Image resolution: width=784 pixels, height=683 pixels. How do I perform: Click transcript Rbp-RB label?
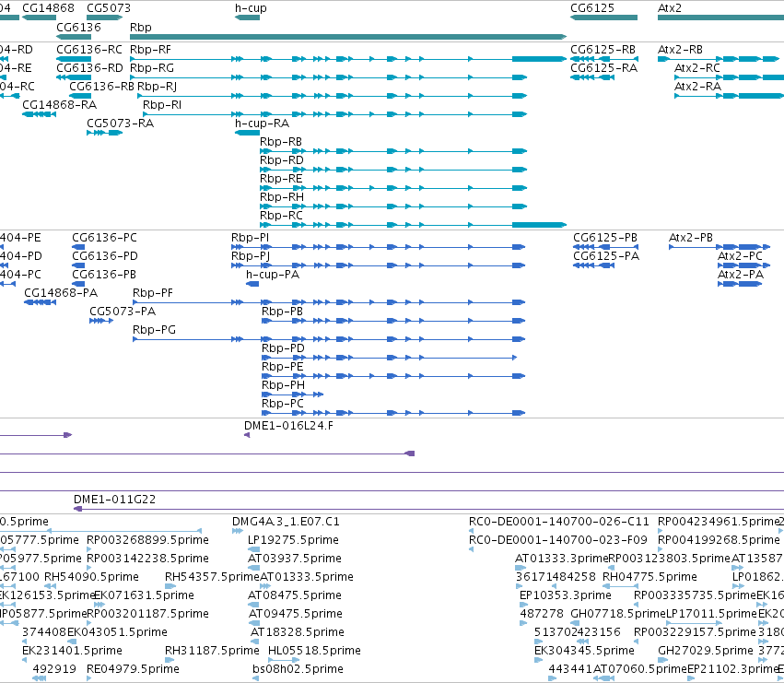coord(281,142)
